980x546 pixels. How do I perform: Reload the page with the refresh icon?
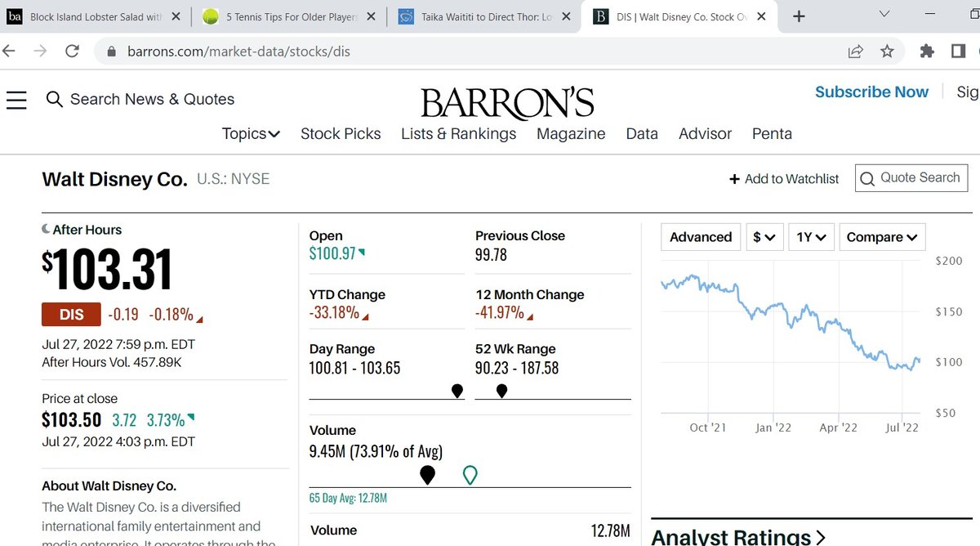coord(72,51)
